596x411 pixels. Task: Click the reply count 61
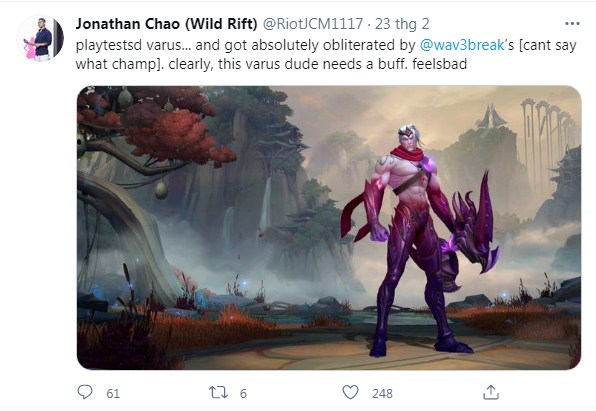pos(113,393)
